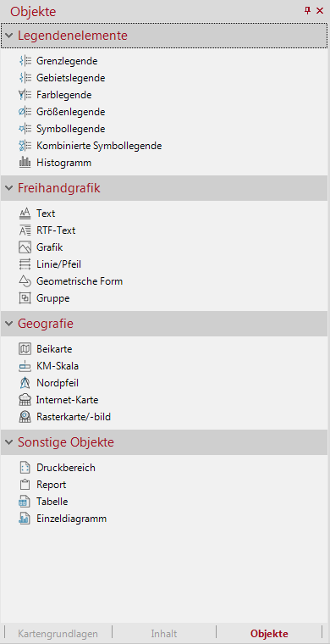
Task: Select the Grenzlegende icon
Action: pyautogui.click(x=25, y=61)
